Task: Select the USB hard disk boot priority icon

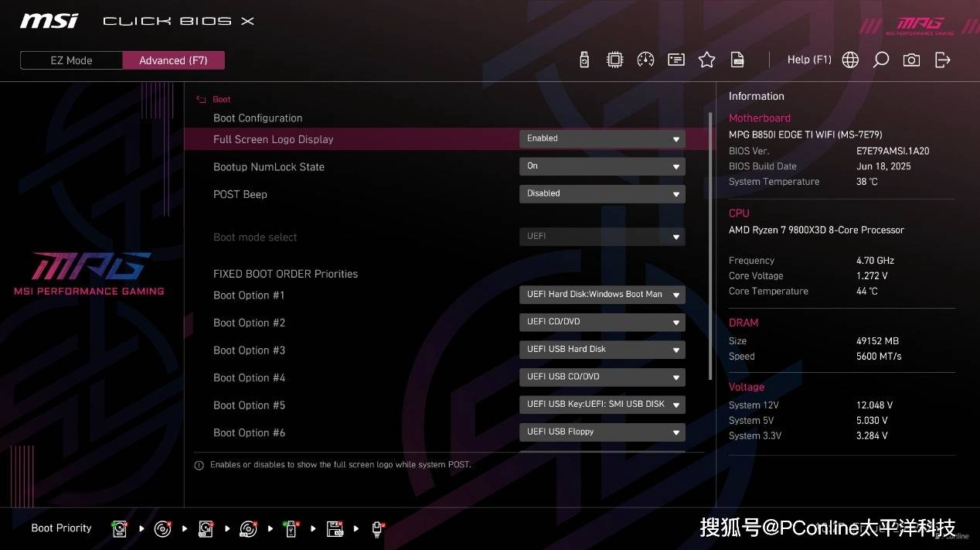Action: [206, 528]
